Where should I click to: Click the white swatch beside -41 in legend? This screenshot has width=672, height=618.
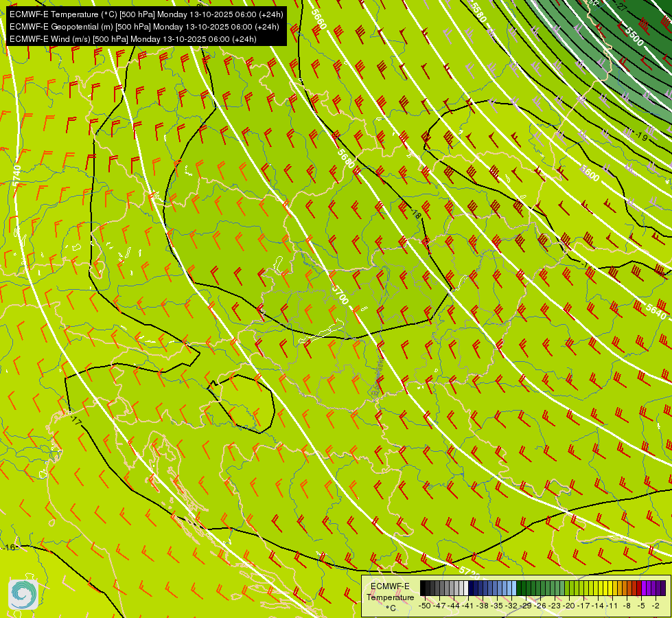tap(466, 588)
